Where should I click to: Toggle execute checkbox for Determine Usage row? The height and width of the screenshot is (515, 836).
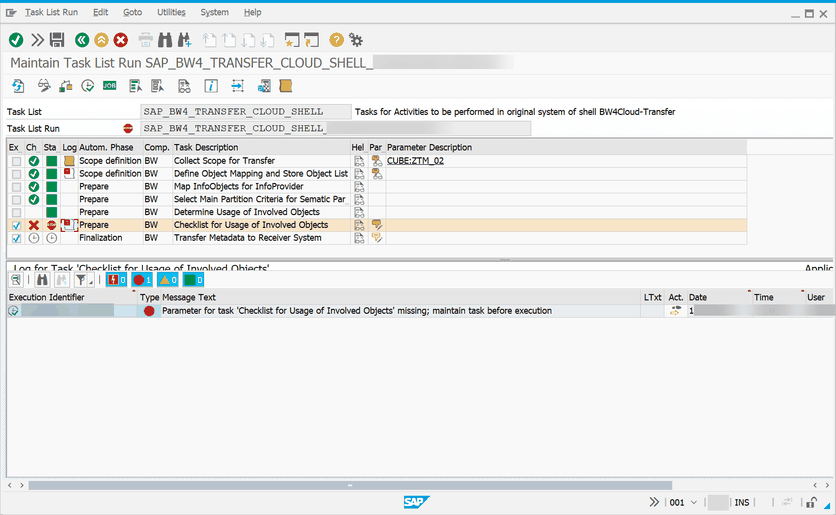(x=17, y=212)
